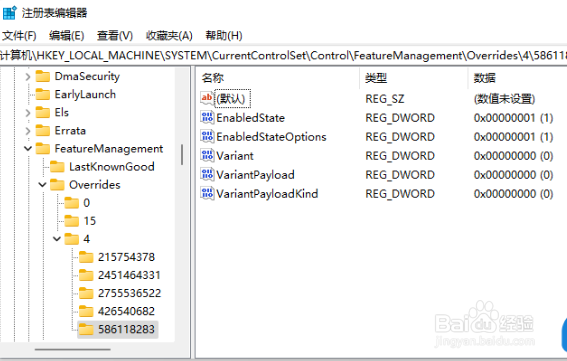
Task: Open the 帮助(H) menu
Action: click(x=223, y=35)
